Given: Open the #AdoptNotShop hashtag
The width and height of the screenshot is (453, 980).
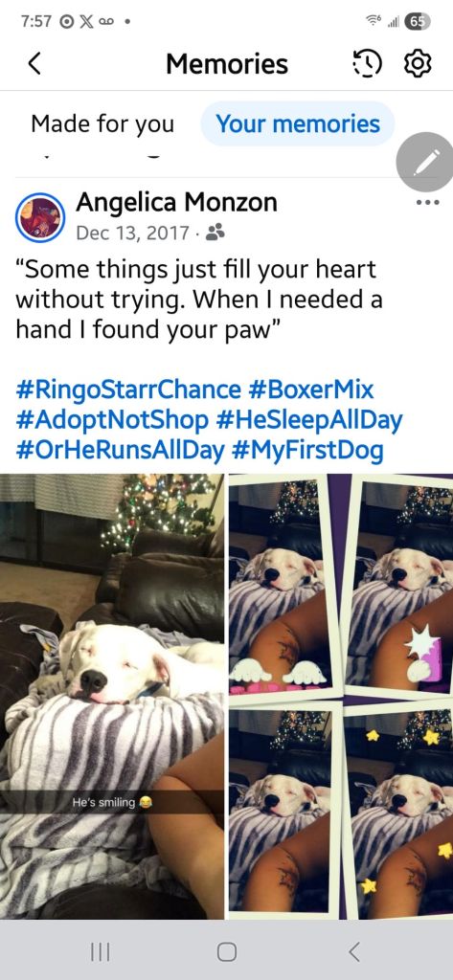Looking at the screenshot, I should pos(112,421).
